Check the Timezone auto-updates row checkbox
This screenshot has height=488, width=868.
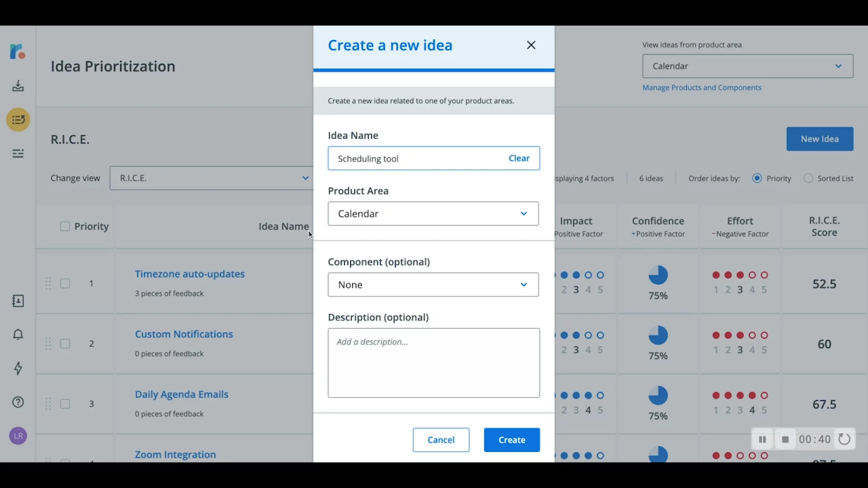[x=65, y=284]
